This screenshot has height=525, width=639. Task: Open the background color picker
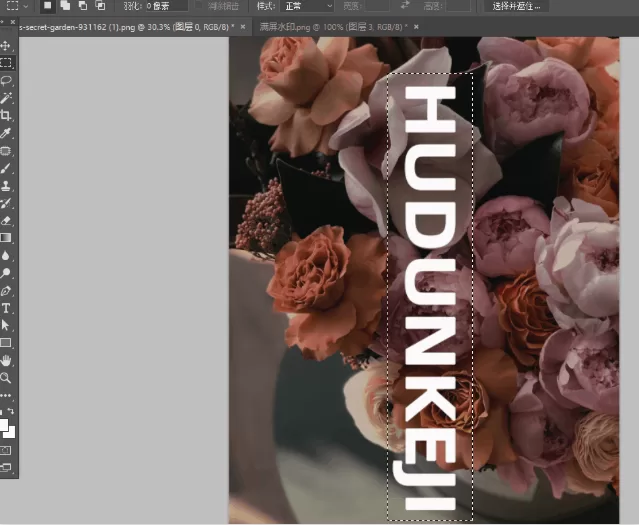pos(11,433)
